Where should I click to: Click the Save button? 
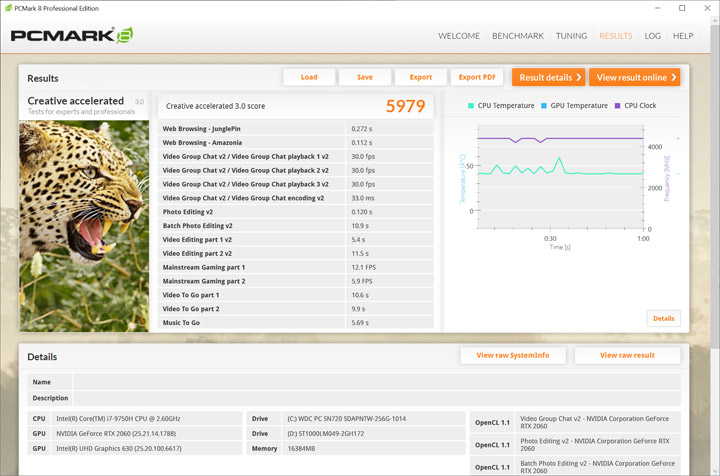click(365, 77)
